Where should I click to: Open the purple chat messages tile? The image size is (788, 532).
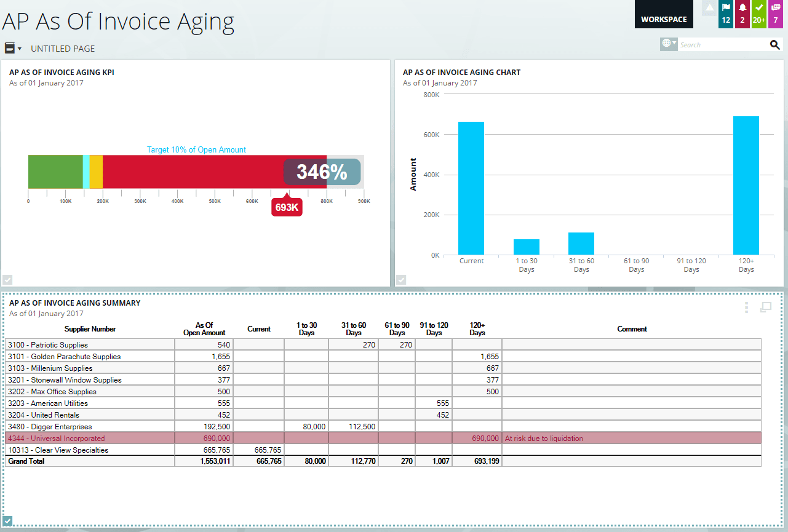click(776, 14)
